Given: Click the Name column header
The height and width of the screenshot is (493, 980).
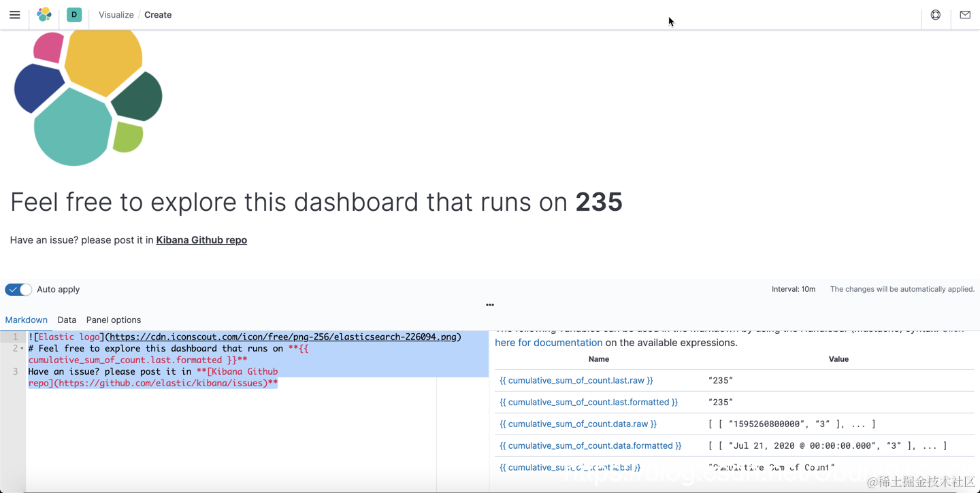Looking at the screenshot, I should tap(599, 359).
